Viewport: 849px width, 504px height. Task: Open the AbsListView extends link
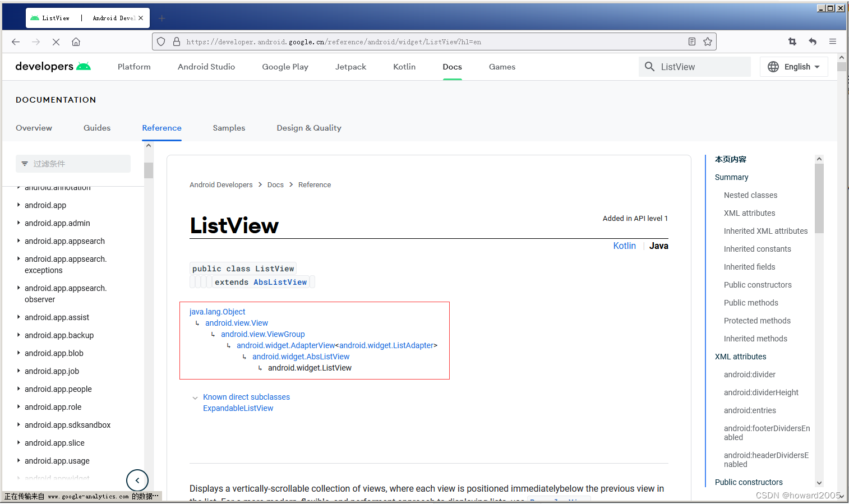[x=280, y=282]
